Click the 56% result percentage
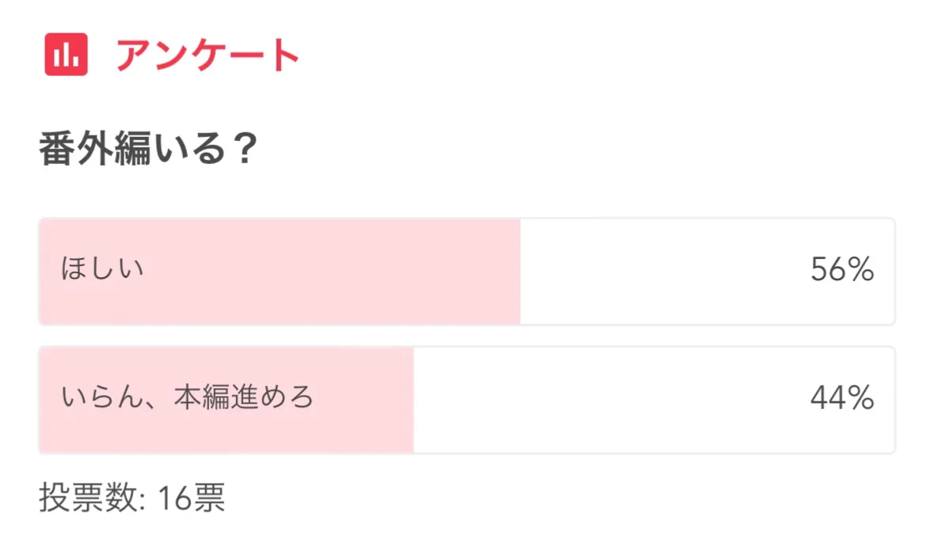The width and height of the screenshot is (934, 560). tap(841, 271)
